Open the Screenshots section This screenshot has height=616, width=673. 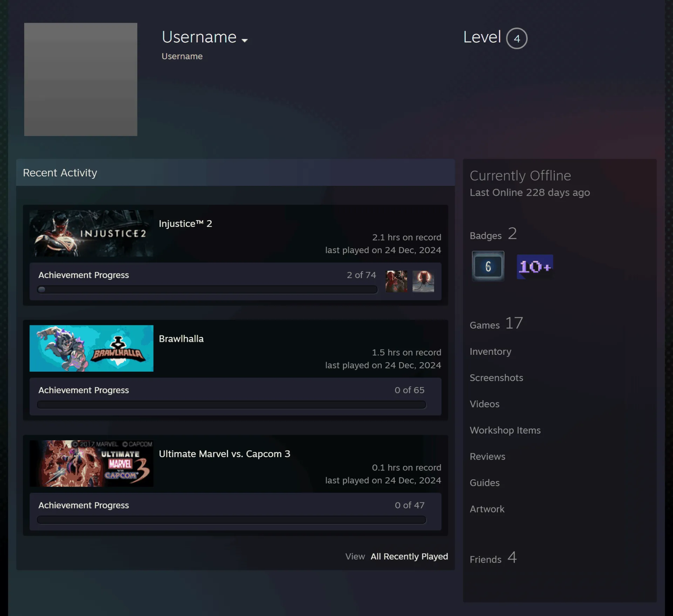[x=496, y=378]
